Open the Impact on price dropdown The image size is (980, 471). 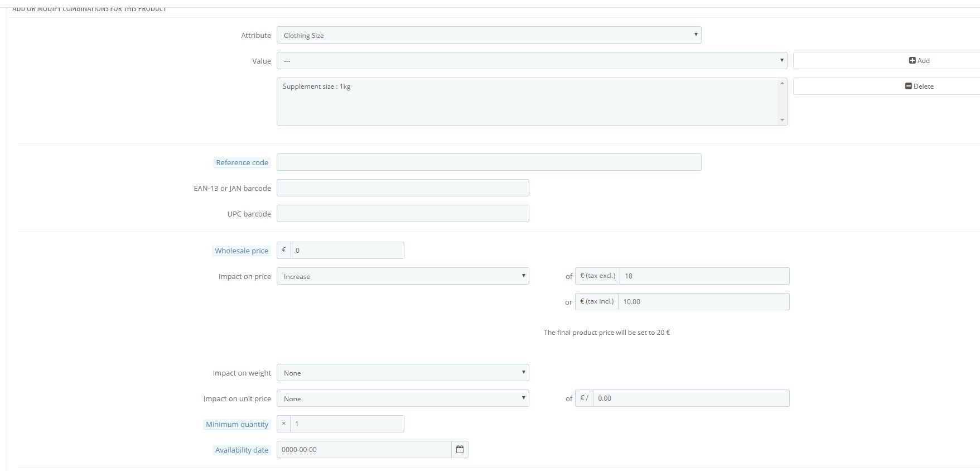[403, 276]
